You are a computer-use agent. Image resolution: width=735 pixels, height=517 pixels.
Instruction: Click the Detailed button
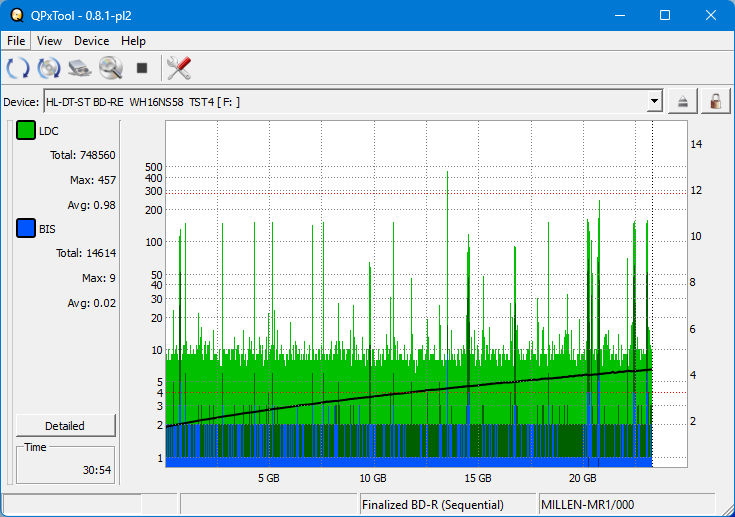coord(65,425)
